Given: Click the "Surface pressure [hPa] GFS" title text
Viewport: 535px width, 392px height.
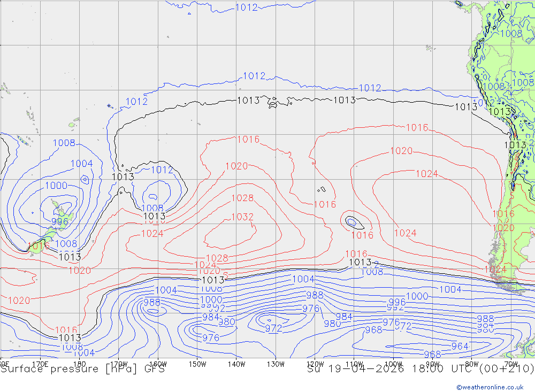Looking at the screenshot, I should 82,369.
